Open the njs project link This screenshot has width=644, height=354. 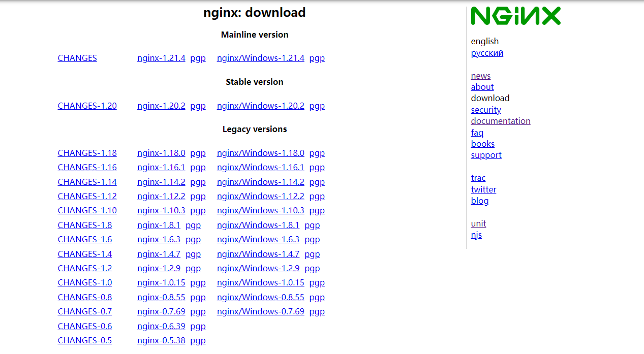(476, 235)
